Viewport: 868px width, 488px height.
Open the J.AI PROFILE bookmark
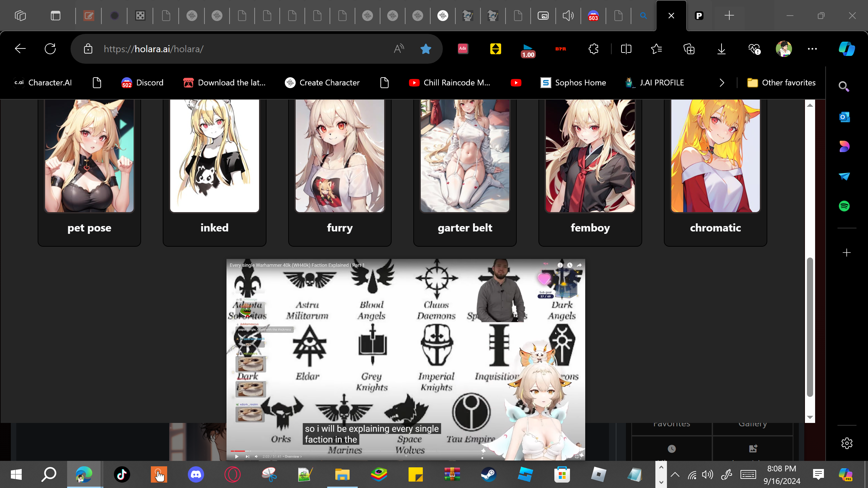pos(655,83)
